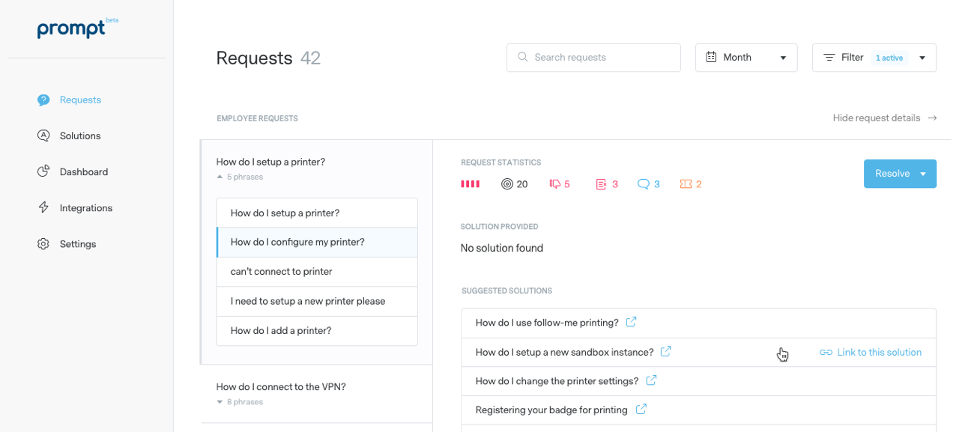Click "Hide request details" link
This screenshot has width=980, height=432.
click(x=884, y=118)
